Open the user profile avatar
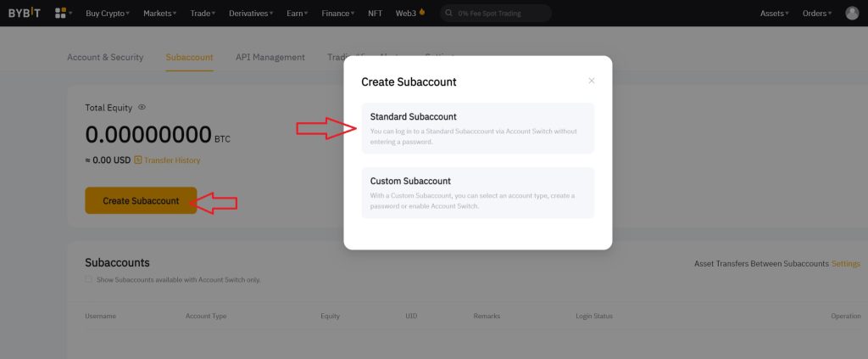Screen dimensions: 868x359 click(852, 13)
